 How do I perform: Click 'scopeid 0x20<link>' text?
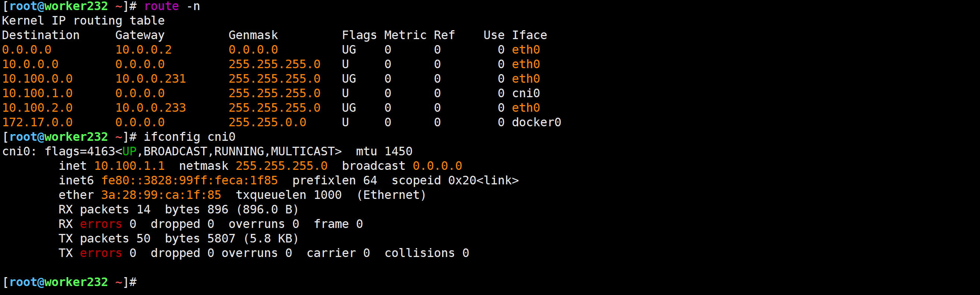(x=455, y=180)
